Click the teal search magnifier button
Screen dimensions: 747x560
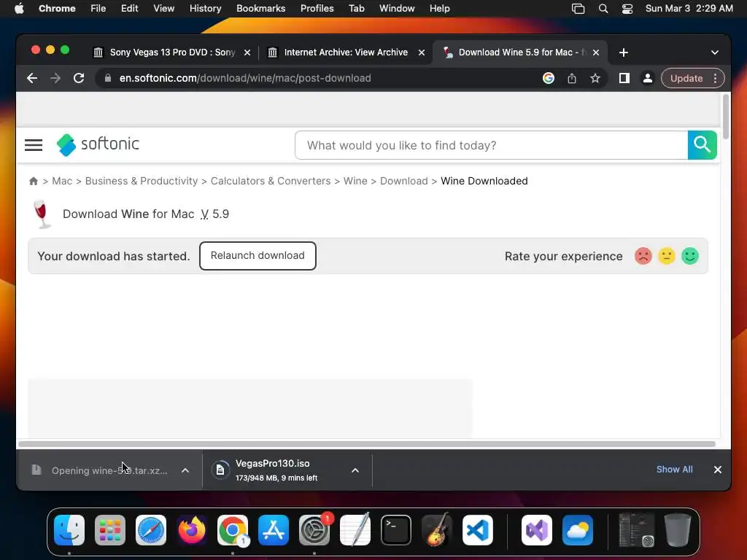click(703, 145)
